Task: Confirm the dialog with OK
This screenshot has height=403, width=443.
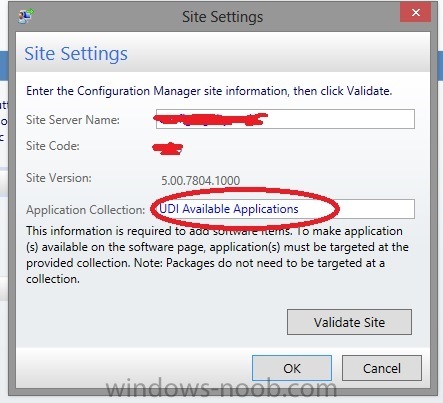Action: point(292,368)
